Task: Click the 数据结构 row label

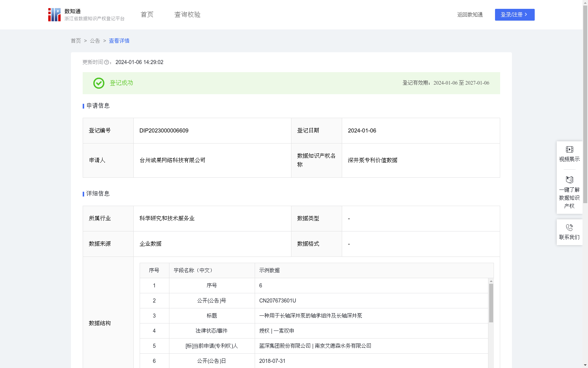Action: pos(100,323)
